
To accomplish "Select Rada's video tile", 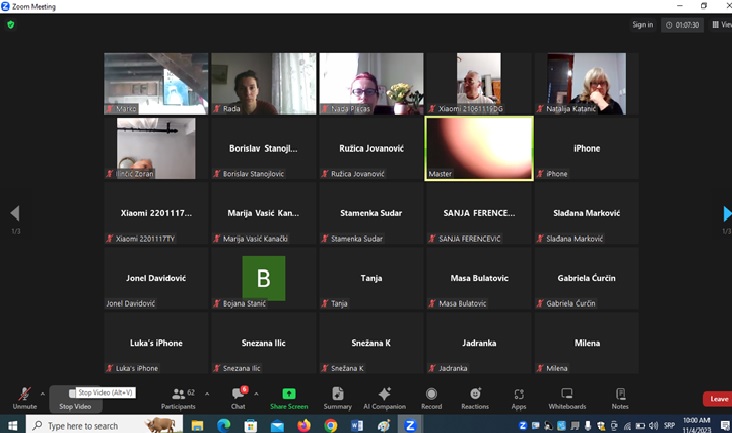I will click(x=264, y=84).
